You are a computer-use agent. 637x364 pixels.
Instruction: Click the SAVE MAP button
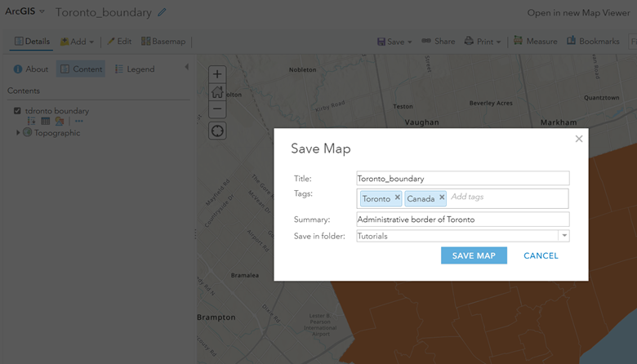[474, 255]
